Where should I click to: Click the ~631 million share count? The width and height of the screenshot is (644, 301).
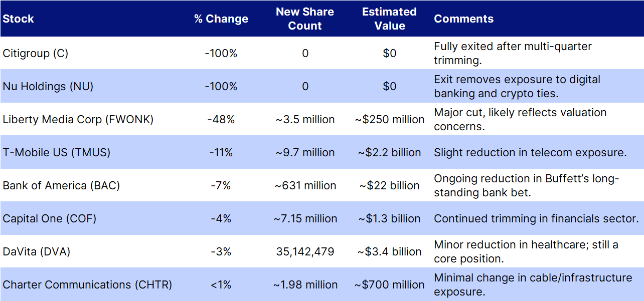(x=305, y=185)
